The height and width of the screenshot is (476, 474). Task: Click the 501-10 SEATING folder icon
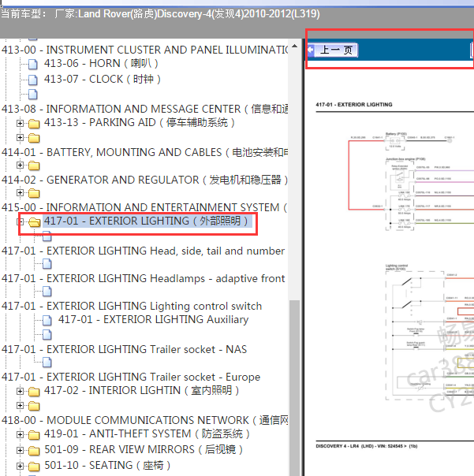point(34,467)
